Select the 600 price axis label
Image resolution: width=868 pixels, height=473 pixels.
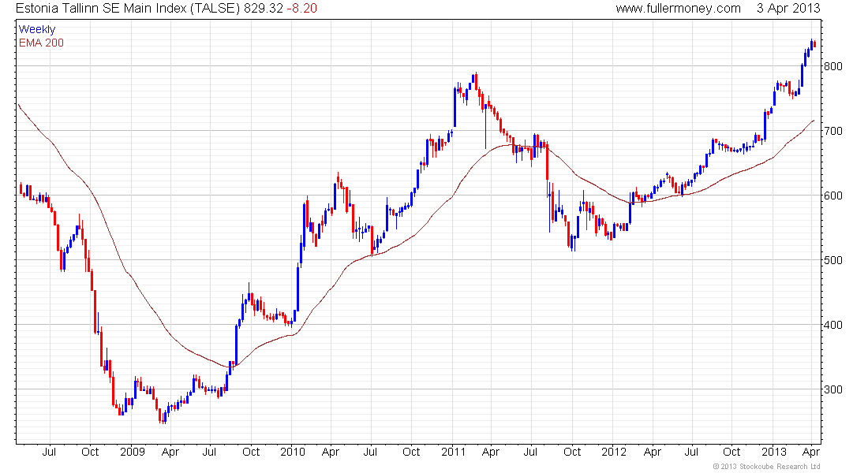[x=833, y=196]
